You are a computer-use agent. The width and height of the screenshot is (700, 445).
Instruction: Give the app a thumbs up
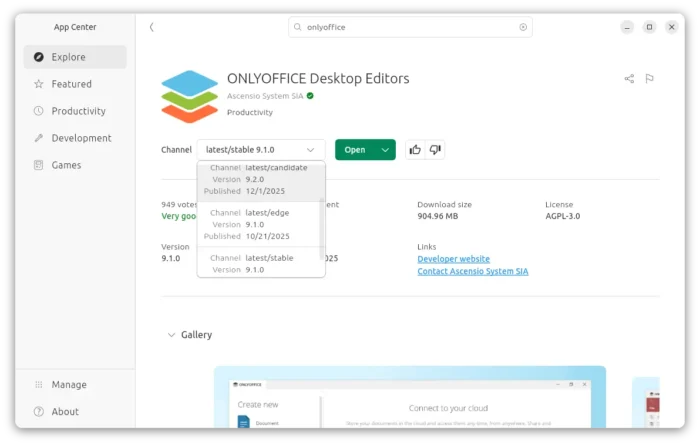pos(415,150)
